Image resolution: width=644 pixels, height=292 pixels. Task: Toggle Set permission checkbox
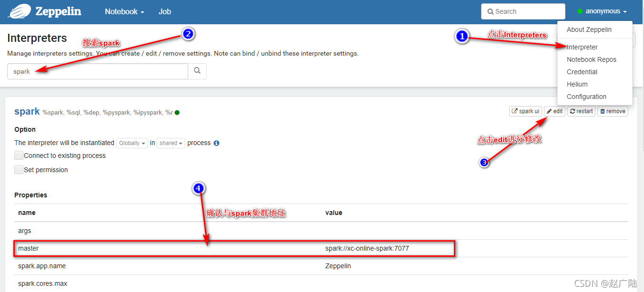pyautogui.click(x=19, y=170)
